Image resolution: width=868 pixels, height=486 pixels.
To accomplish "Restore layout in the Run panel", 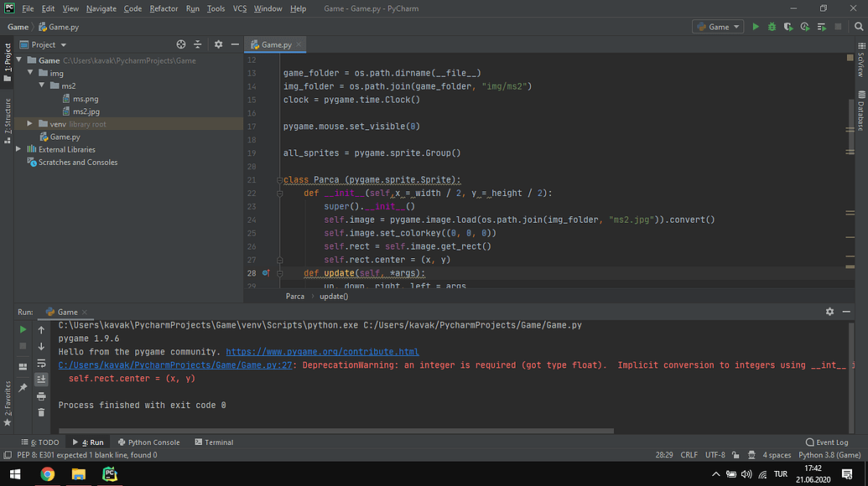I will pos(23,366).
